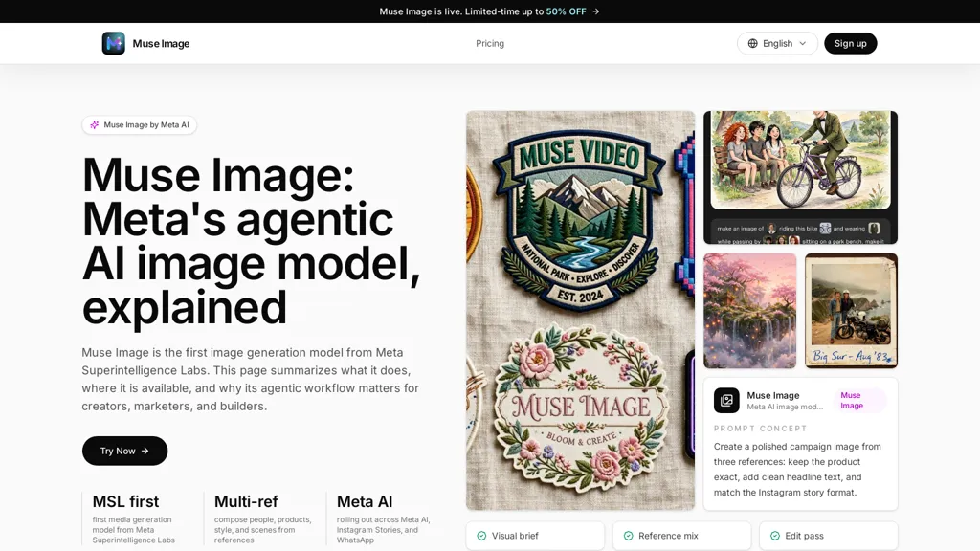The height and width of the screenshot is (551, 980).
Task: Open the Pricing page
Action: pyautogui.click(x=489, y=43)
